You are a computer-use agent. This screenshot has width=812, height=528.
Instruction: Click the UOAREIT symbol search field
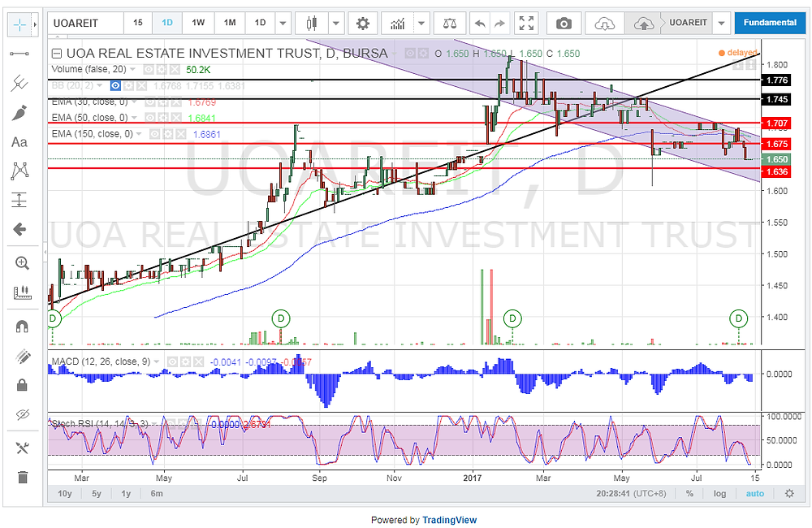coord(86,24)
